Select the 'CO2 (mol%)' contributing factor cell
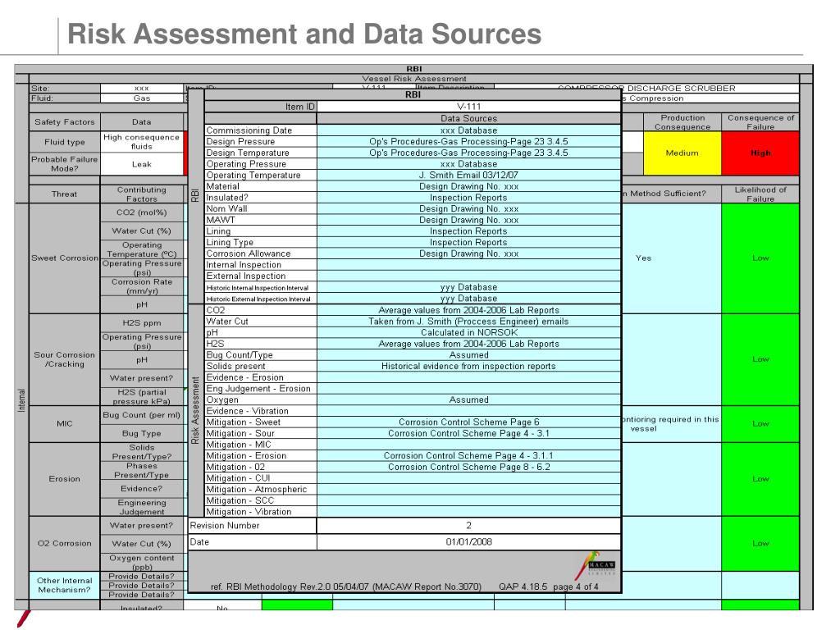 point(141,212)
